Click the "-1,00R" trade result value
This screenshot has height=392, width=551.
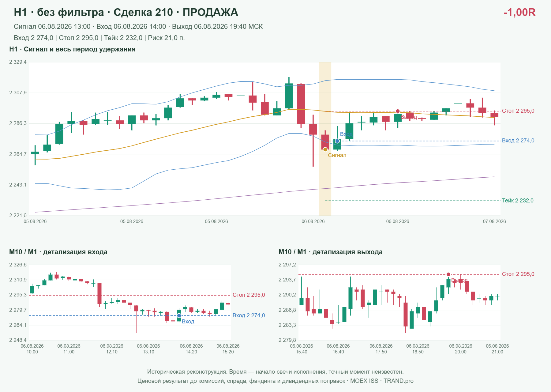coord(519,12)
